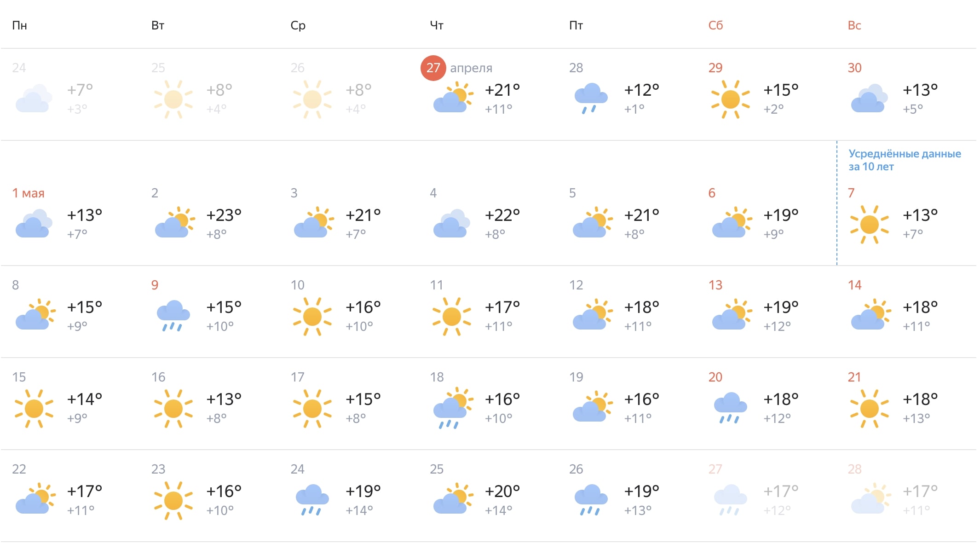This screenshot has height=544, width=980.
Task: Click the Saturday "Сб" column header
Action: point(715,25)
